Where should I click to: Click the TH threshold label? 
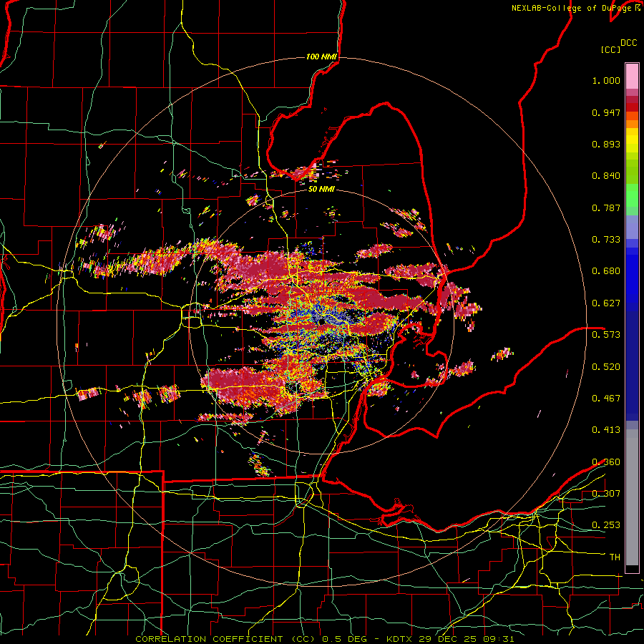pos(615,557)
